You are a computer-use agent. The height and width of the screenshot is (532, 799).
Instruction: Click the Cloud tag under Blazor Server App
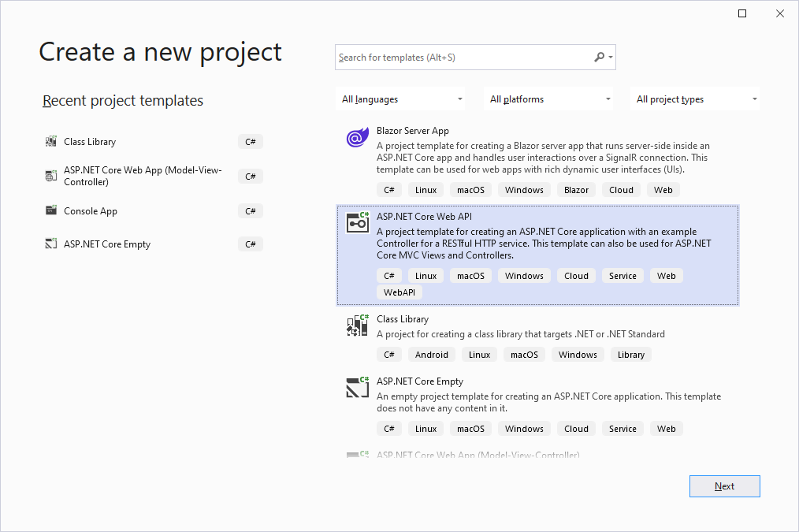[621, 190]
